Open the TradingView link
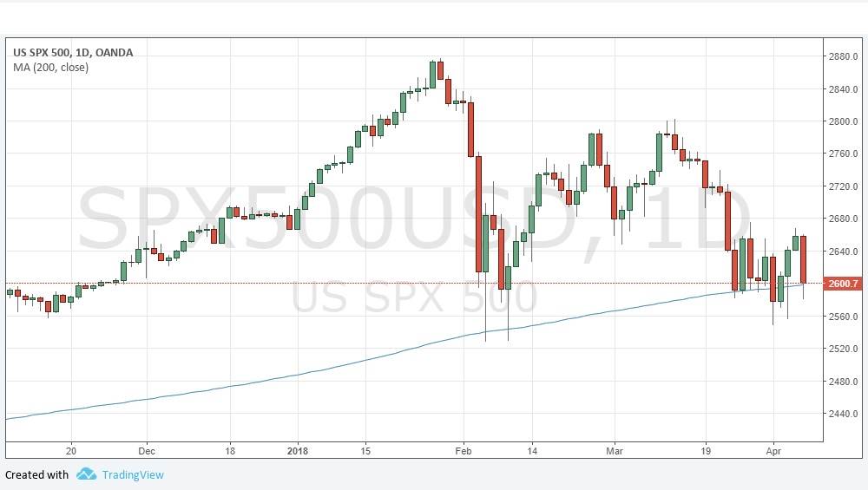This screenshot has width=868, height=490. [x=133, y=474]
